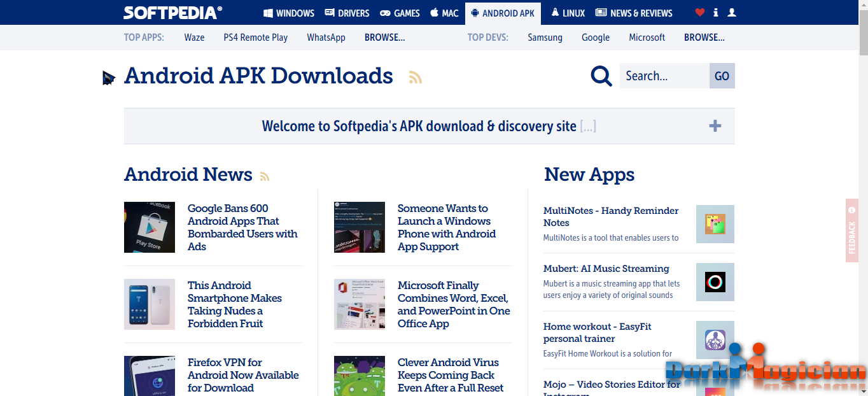868x396 pixels.
Task: Open the Google top dev link
Action: [x=596, y=38]
